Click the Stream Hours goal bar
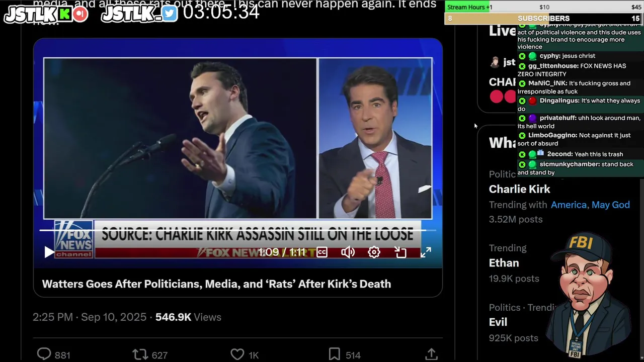Screen dimensions: 644x362 coord(544,7)
